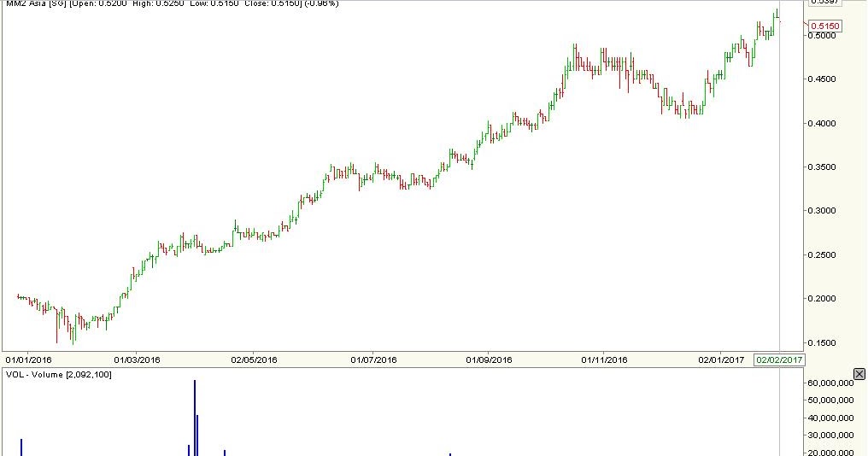Click the 01/01/2016 date axis label
This screenshot has height=456, width=868.
coord(28,360)
